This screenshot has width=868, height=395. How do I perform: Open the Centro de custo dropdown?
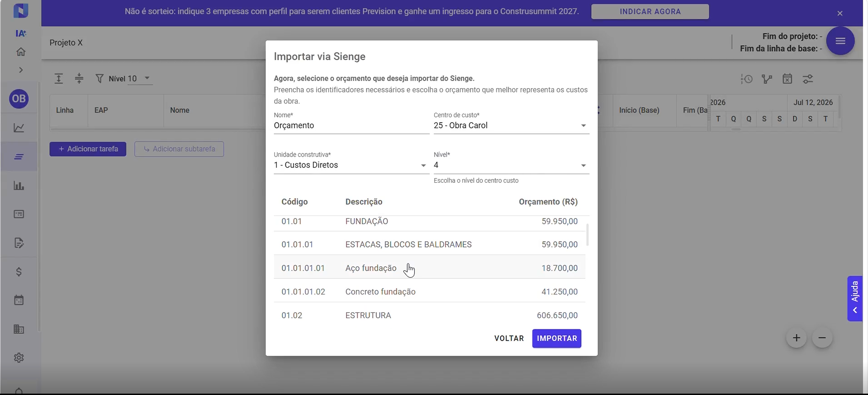pos(511,126)
